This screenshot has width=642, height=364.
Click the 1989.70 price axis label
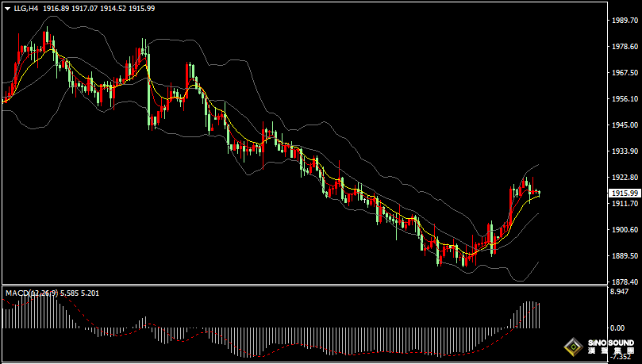click(625, 21)
